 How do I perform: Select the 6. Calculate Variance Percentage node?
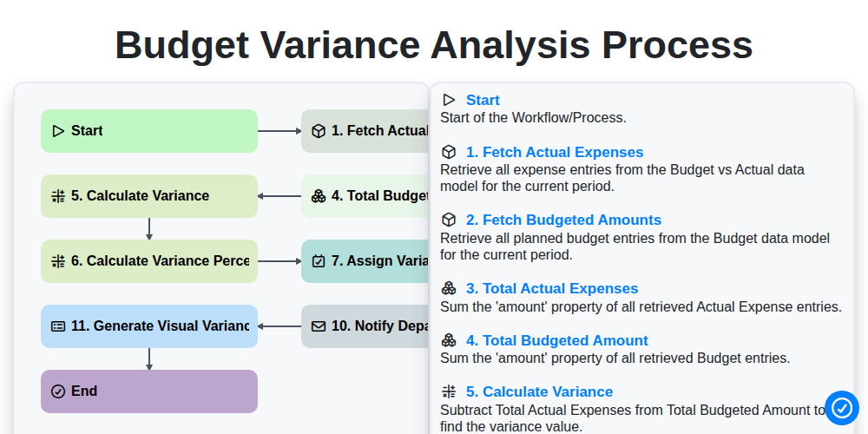(x=149, y=261)
